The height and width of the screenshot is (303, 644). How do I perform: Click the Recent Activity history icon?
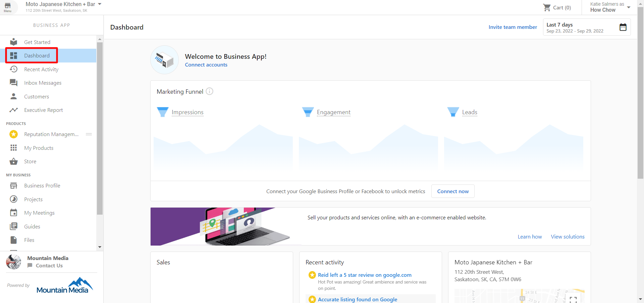pos(14,69)
